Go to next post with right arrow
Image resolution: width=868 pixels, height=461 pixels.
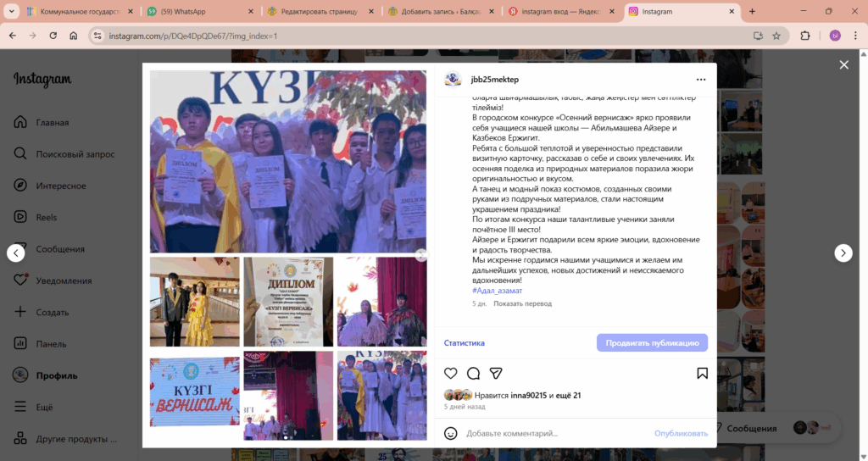pos(843,253)
